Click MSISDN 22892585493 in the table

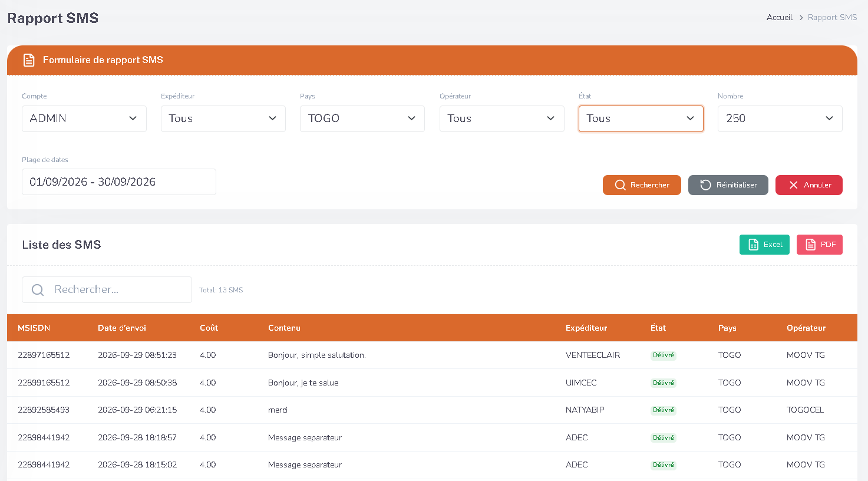[x=44, y=410]
